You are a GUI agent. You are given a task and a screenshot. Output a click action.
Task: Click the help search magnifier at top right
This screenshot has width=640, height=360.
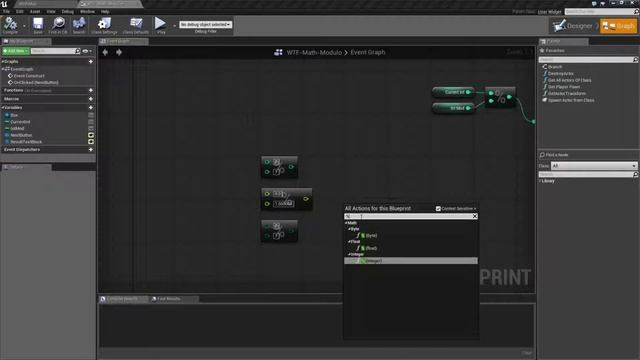636,12
